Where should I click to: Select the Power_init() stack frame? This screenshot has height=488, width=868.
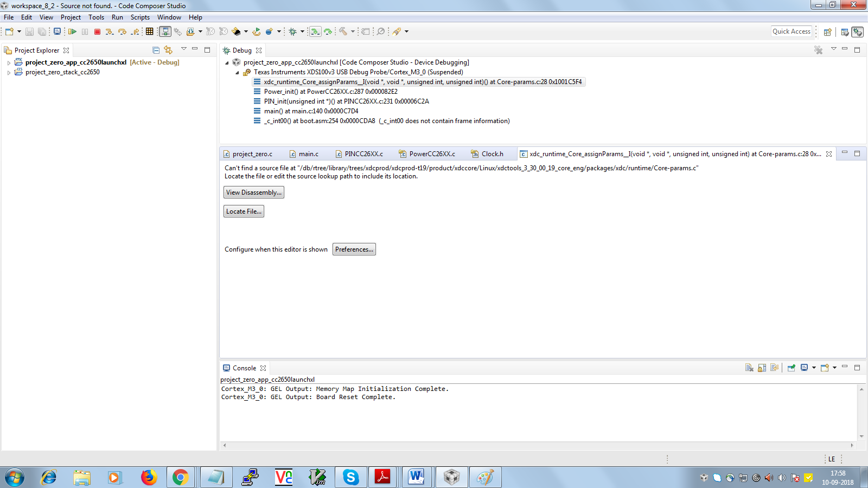(330, 92)
